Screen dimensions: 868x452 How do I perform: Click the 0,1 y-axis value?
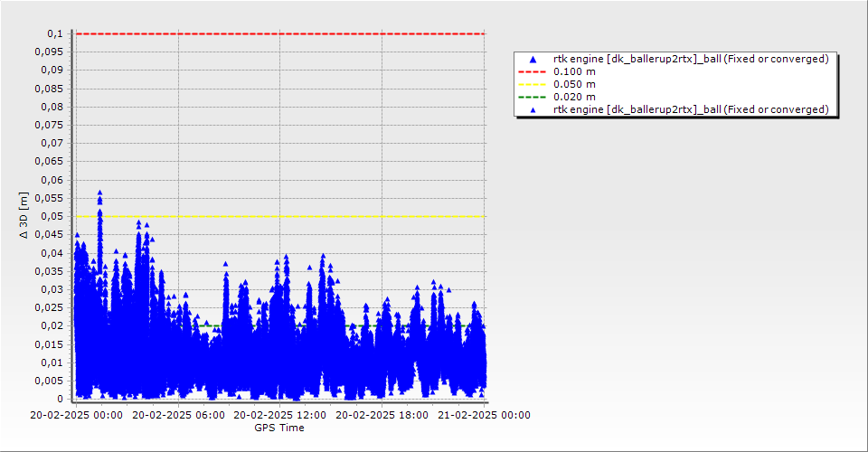point(55,33)
